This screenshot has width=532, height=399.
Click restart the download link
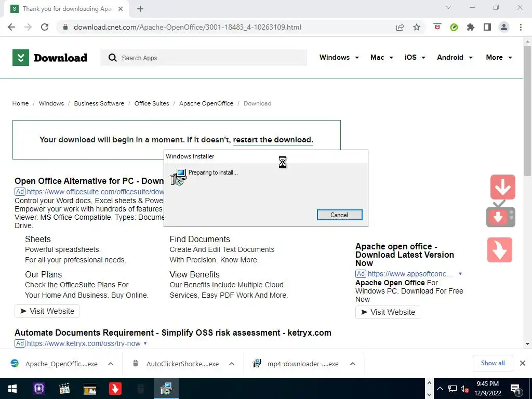(x=273, y=140)
